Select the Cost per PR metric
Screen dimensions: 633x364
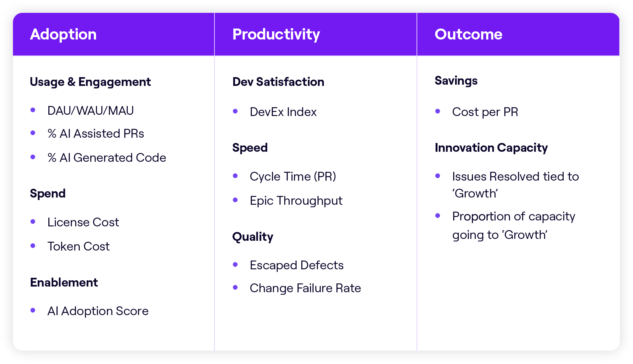coord(485,112)
